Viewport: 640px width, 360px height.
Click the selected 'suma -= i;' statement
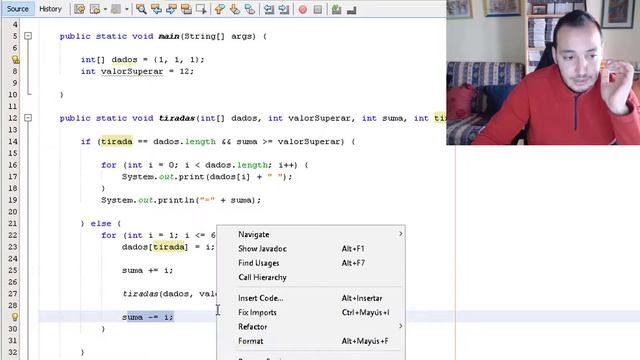coord(147,317)
